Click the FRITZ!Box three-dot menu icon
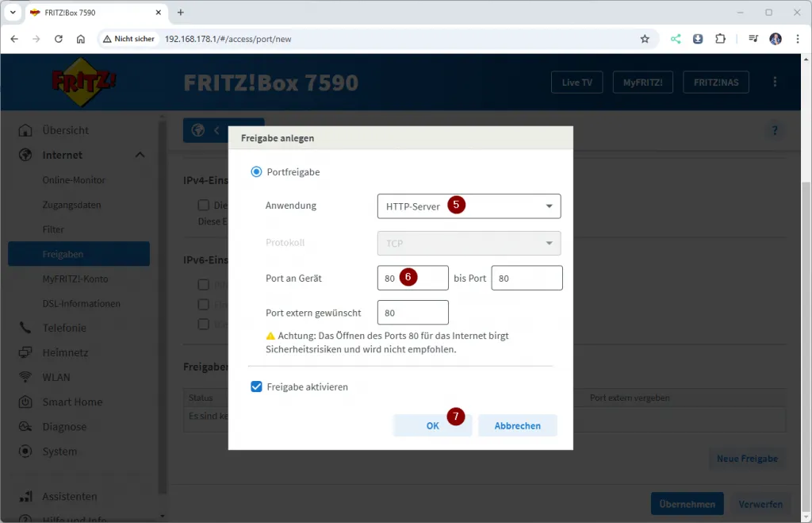The height and width of the screenshot is (523, 812). tap(775, 83)
